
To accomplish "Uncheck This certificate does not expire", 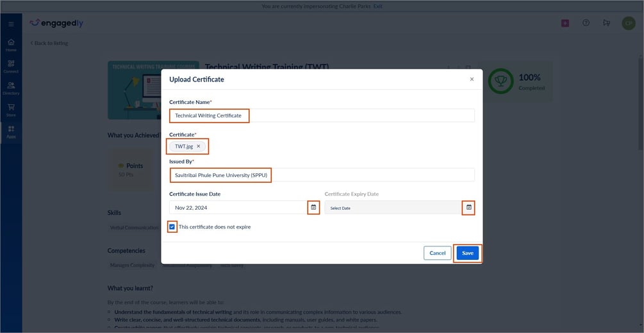I will coord(172,227).
